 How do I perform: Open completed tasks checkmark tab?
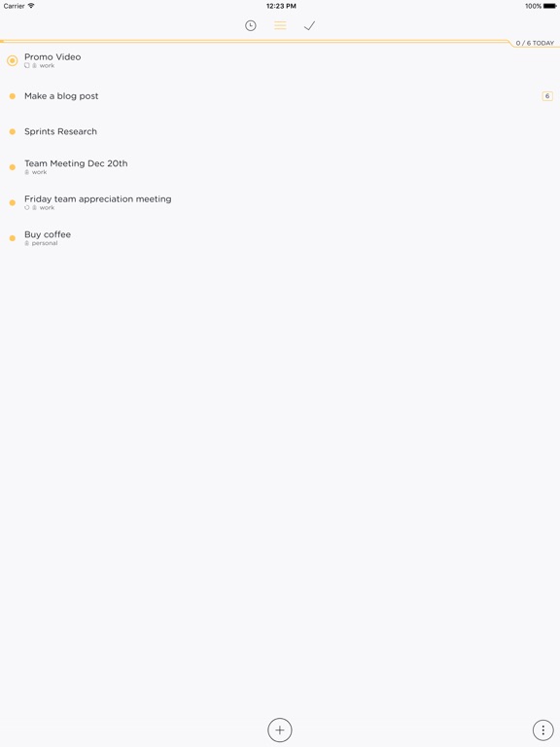(309, 25)
